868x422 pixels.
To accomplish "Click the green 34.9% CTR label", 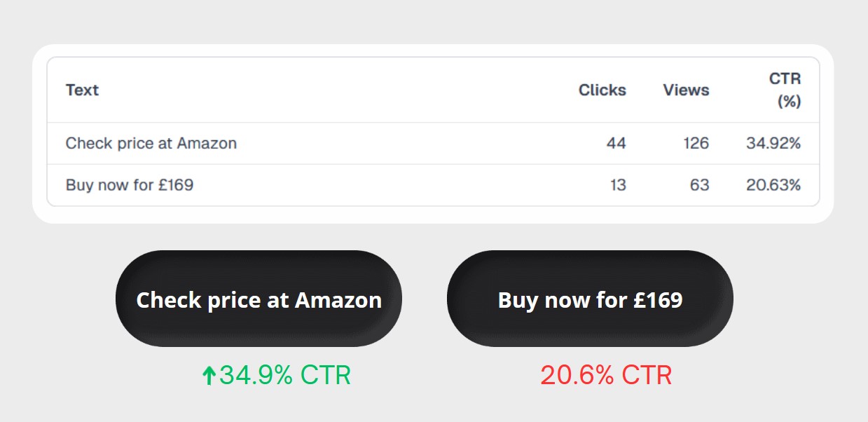I will pyautogui.click(x=285, y=376).
